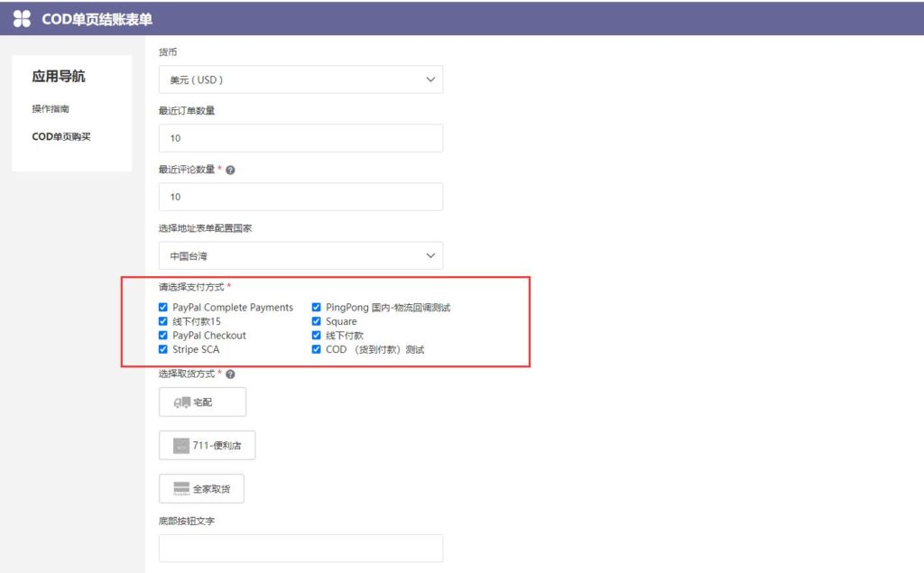Focus the 底部按钮文字 input field
Viewport: 924px width, 573px height.
coord(300,549)
